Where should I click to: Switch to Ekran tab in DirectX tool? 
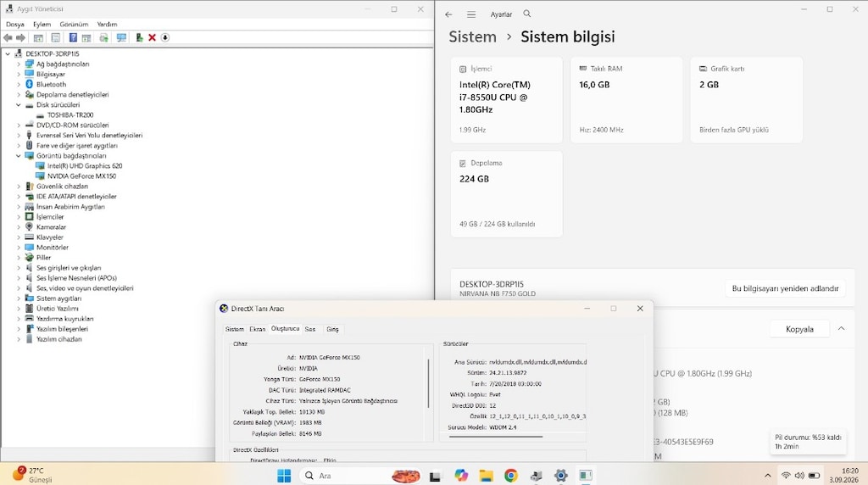[257, 329]
